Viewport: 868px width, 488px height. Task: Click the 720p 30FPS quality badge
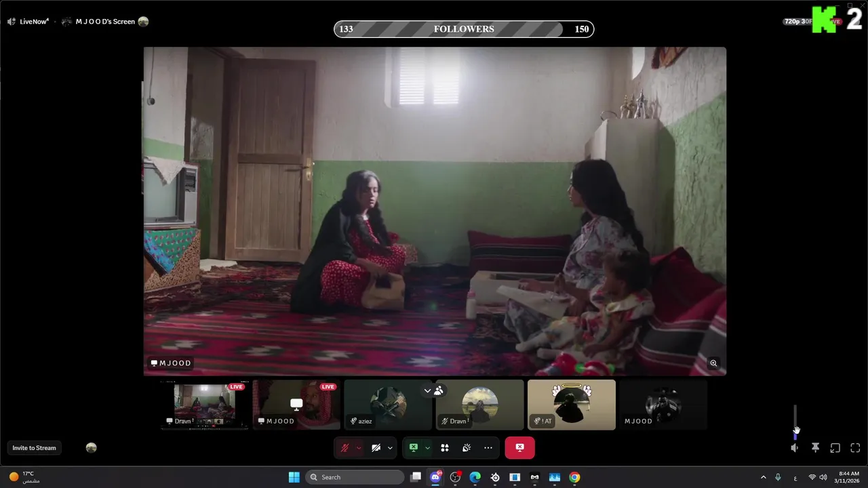tap(797, 22)
